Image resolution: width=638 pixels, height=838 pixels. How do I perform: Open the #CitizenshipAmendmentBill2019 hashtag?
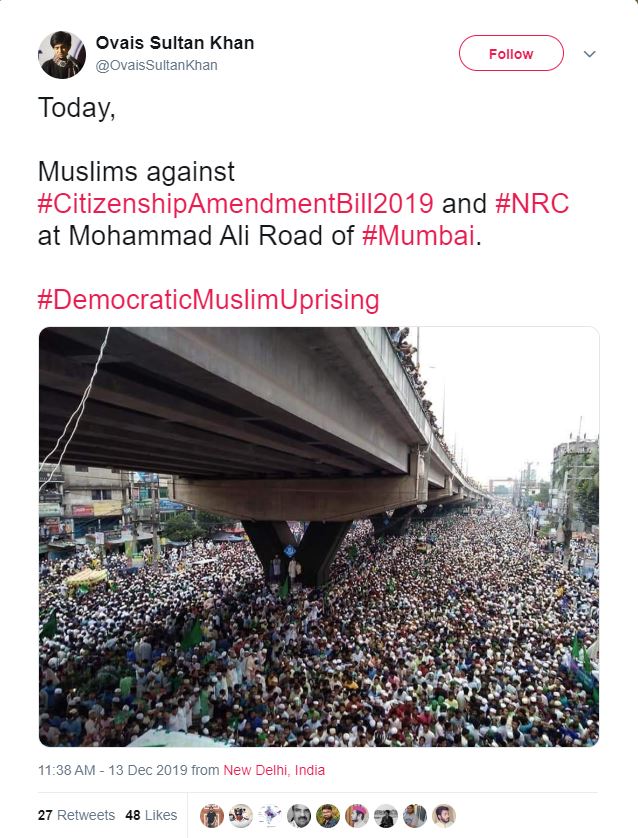236,204
